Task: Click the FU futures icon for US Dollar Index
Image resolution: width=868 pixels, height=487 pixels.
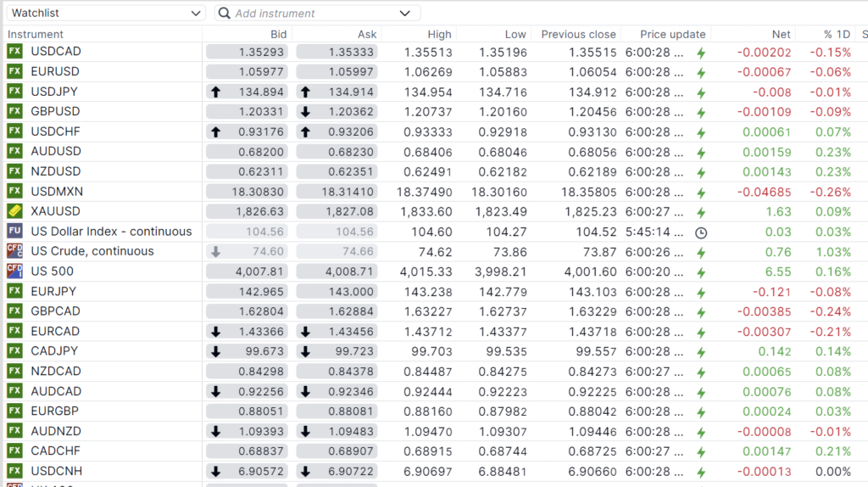Action: (14, 232)
